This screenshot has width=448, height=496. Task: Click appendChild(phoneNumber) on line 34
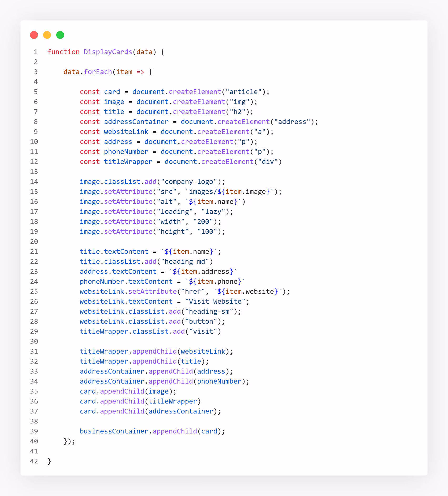click(x=197, y=381)
